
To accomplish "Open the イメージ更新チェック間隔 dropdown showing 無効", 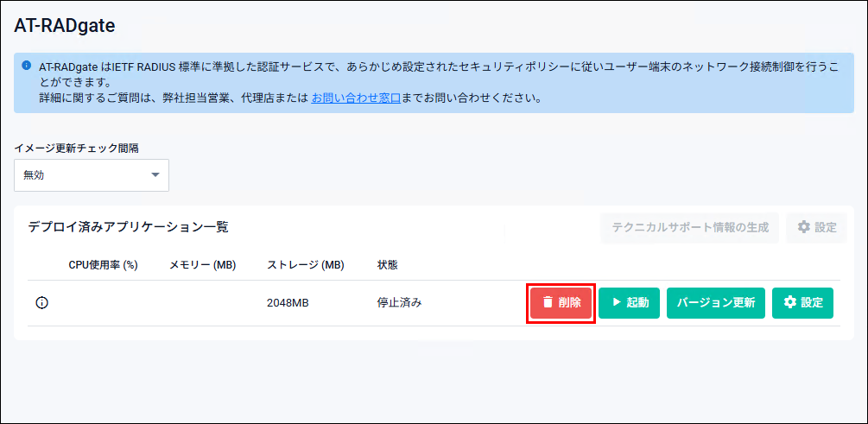I will (x=92, y=175).
